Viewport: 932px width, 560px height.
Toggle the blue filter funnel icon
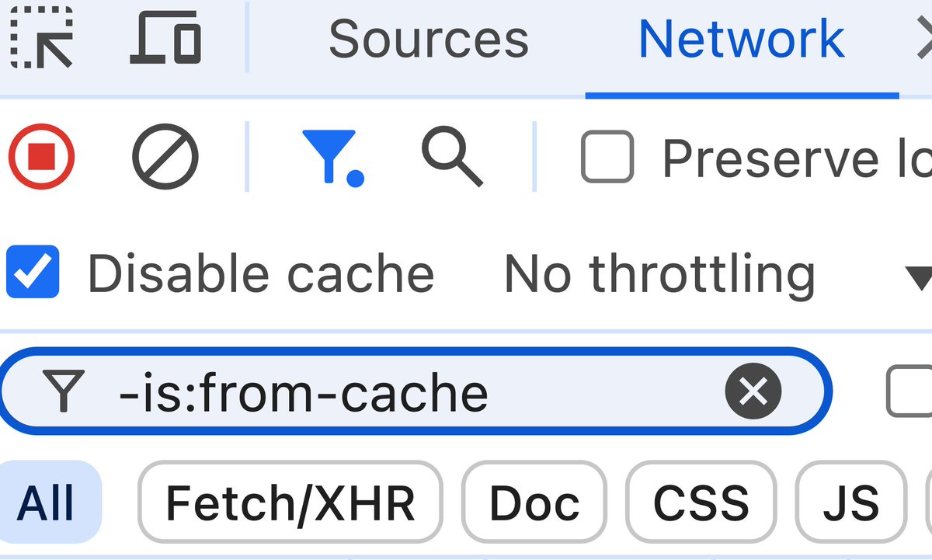pyautogui.click(x=332, y=158)
